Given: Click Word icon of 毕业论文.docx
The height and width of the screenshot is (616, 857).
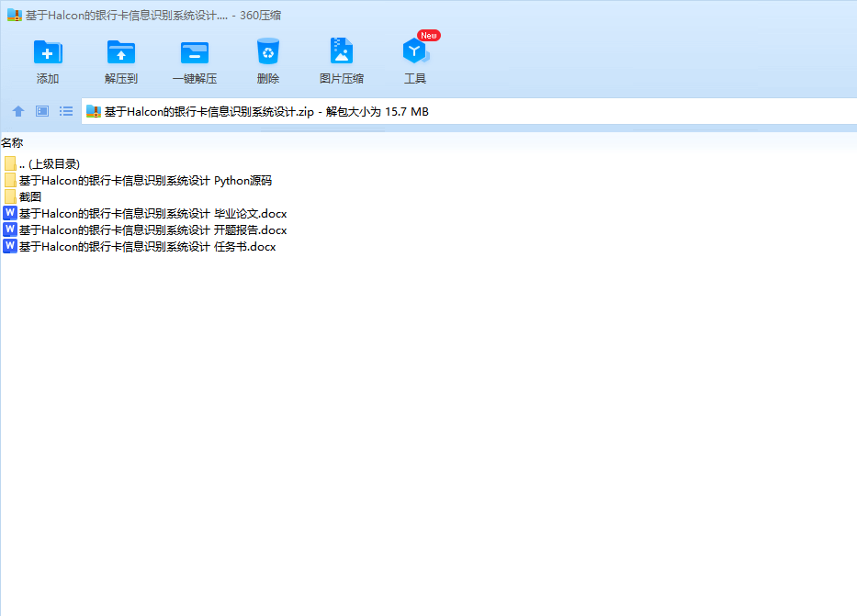Looking at the screenshot, I should [10, 213].
